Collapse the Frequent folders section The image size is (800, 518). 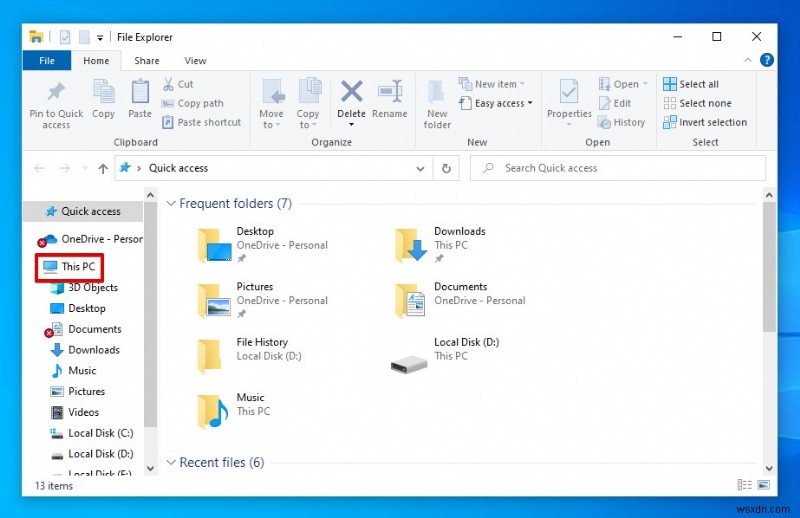click(170, 203)
